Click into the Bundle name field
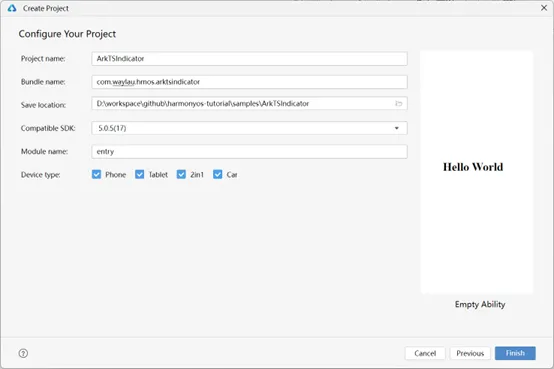 coord(249,82)
